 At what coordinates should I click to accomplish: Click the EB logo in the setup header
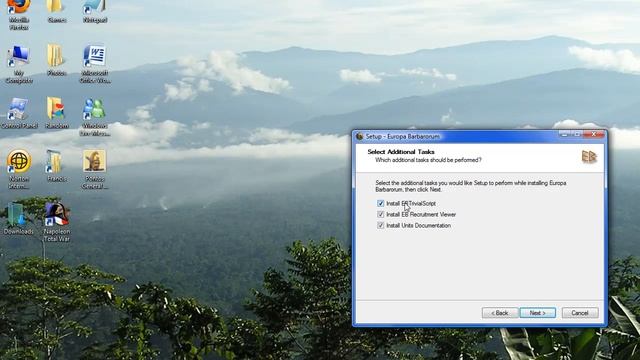[589, 157]
